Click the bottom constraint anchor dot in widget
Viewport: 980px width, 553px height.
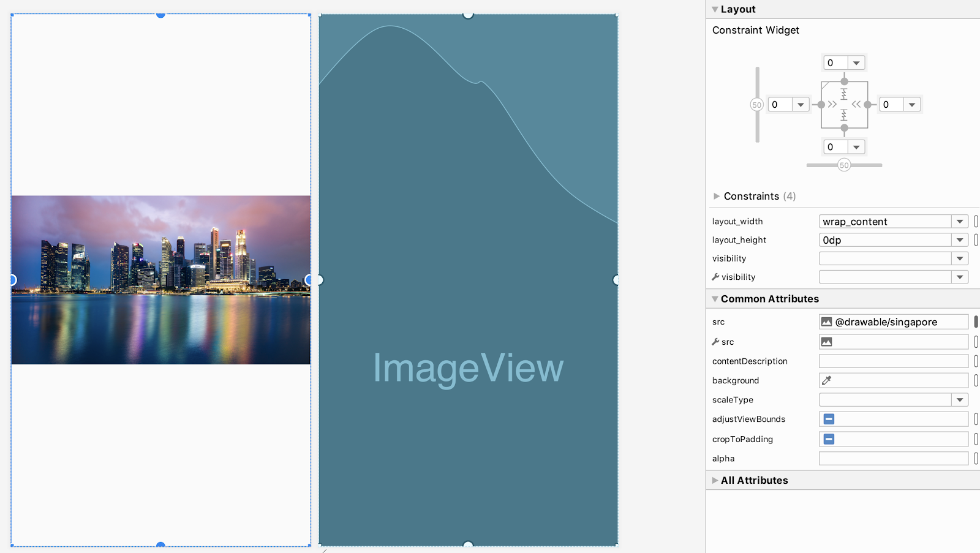tap(844, 128)
